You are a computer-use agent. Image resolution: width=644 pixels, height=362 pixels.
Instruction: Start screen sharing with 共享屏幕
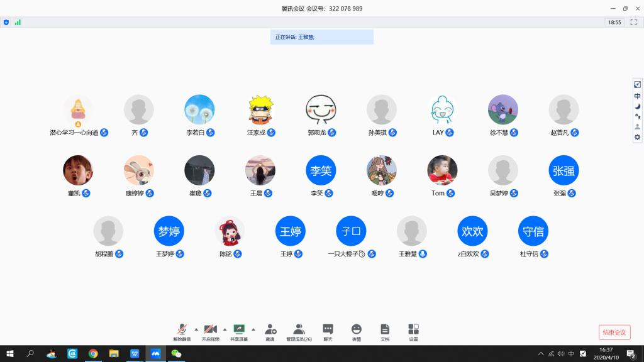pyautogui.click(x=239, y=331)
